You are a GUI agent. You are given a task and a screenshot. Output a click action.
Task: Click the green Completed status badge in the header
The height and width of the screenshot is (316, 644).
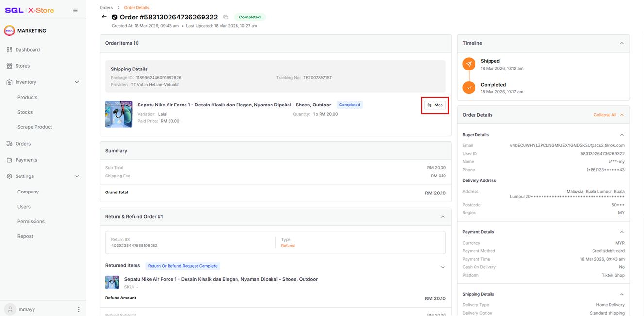click(250, 17)
